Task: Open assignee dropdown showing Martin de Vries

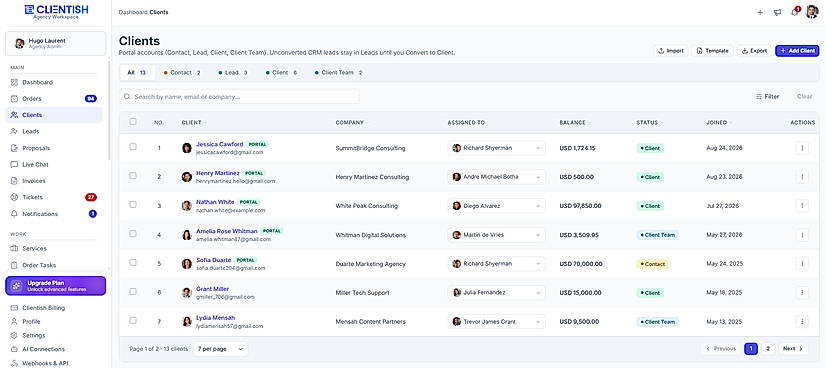Action: pos(497,235)
